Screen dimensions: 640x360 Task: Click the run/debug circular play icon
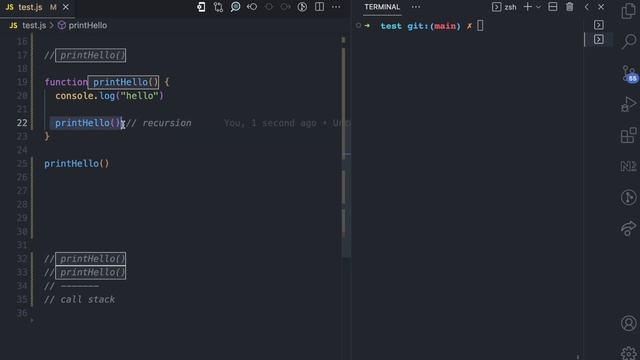(302, 7)
